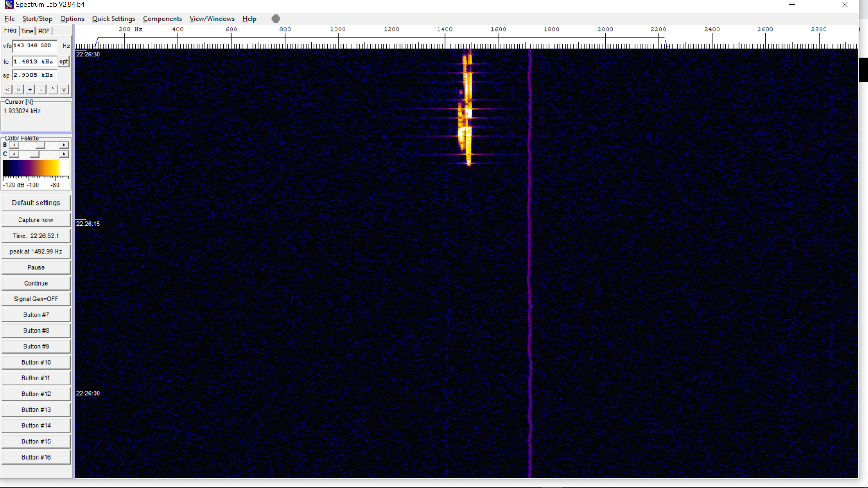Click the peak at 1492.99 Hz button
Image resolution: width=868 pixels, height=488 pixels.
36,252
